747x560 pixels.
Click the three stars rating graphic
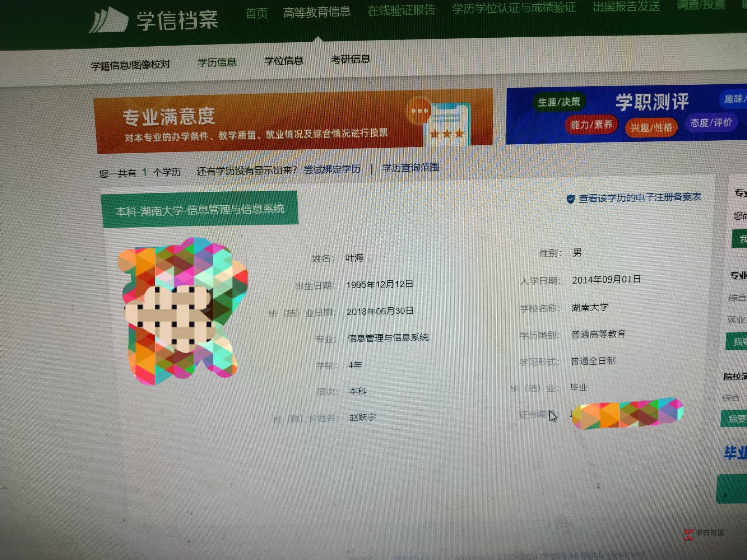click(x=446, y=134)
